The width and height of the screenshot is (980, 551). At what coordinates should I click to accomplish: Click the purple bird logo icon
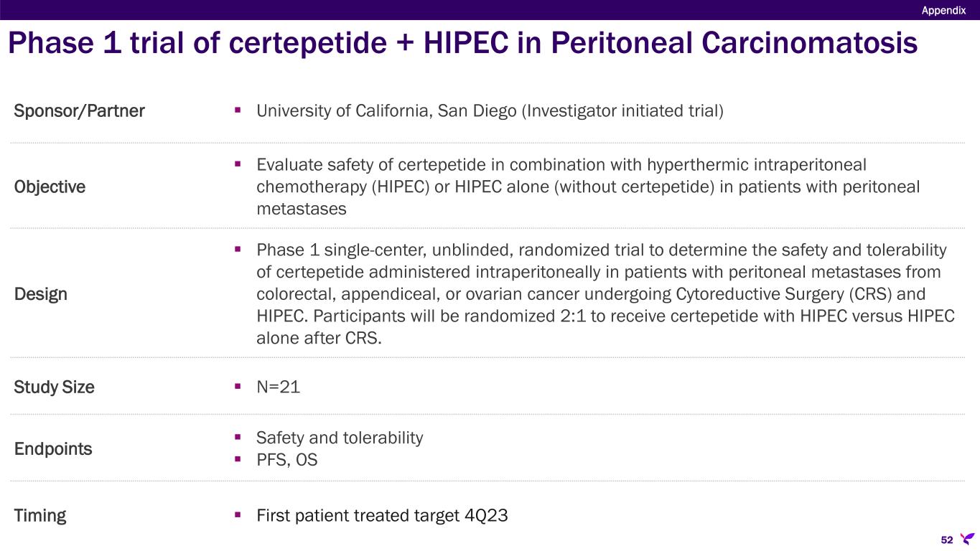point(967,538)
